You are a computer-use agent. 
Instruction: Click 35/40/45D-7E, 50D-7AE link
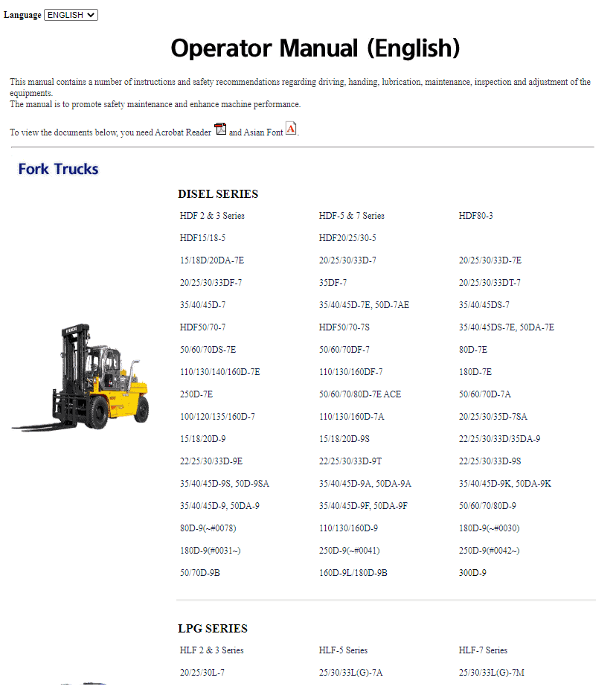pyautogui.click(x=364, y=305)
